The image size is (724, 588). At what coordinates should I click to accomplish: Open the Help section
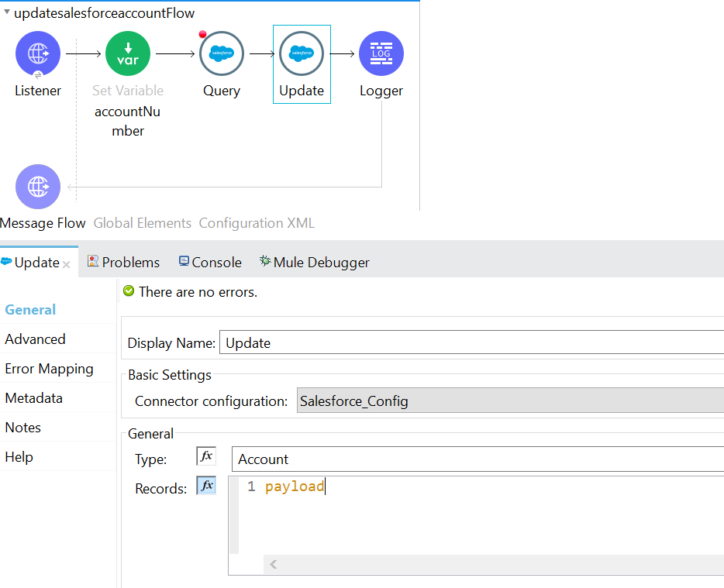19,457
